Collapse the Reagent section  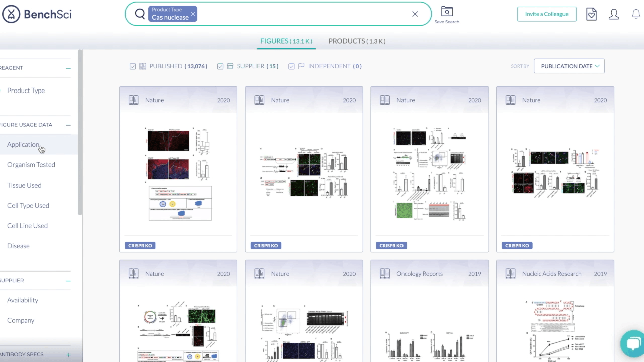(x=68, y=68)
